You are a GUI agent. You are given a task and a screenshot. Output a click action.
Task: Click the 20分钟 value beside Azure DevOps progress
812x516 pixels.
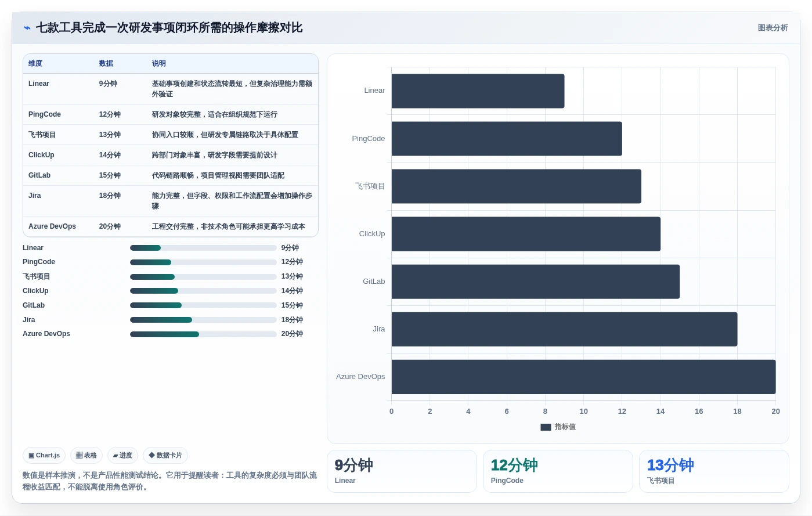pos(293,334)
